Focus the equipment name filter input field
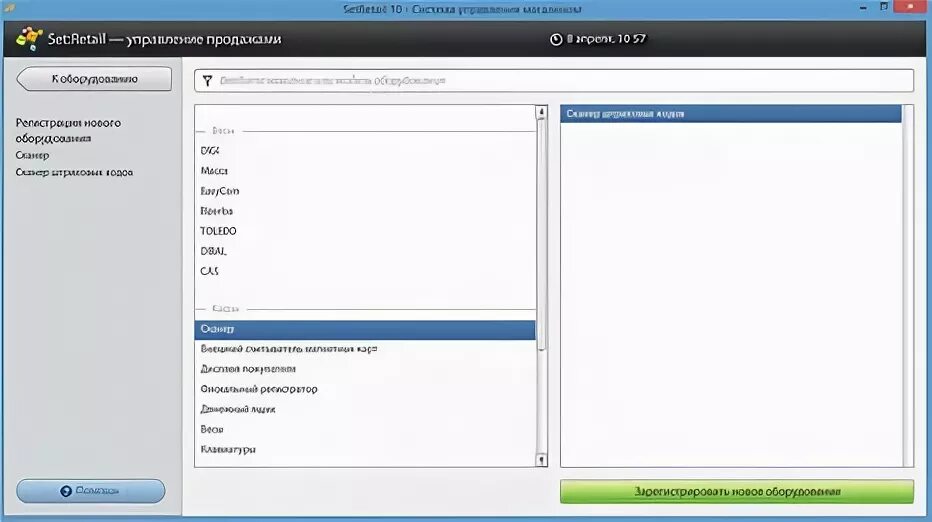This screenshot has width=932, height=522. (x=553, y=81)
